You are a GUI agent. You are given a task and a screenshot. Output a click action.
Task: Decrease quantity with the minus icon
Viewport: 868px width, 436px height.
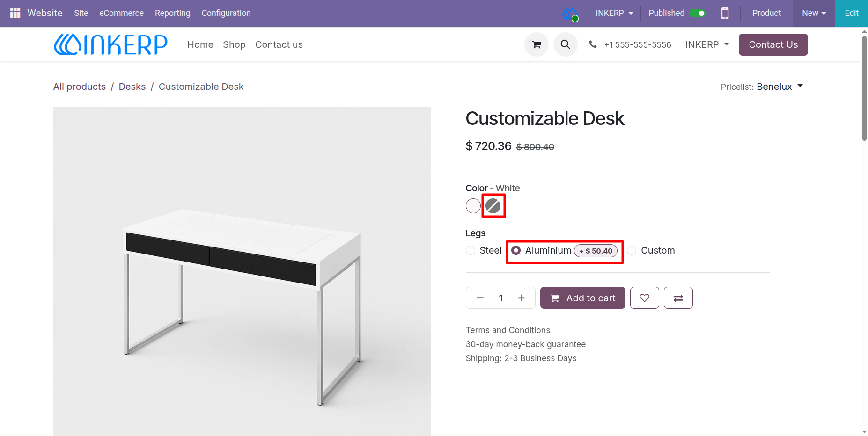(480, 298)
